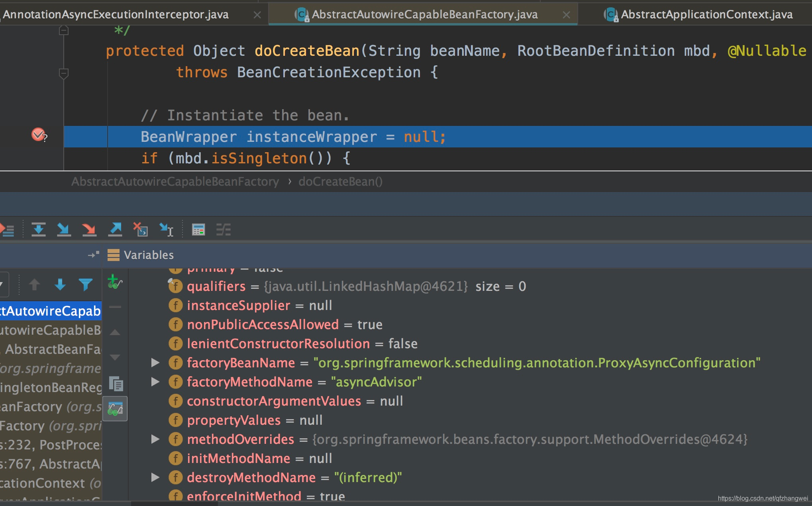
Task: Toggle the hide library frames filter
Action: [x=85, y=284]
